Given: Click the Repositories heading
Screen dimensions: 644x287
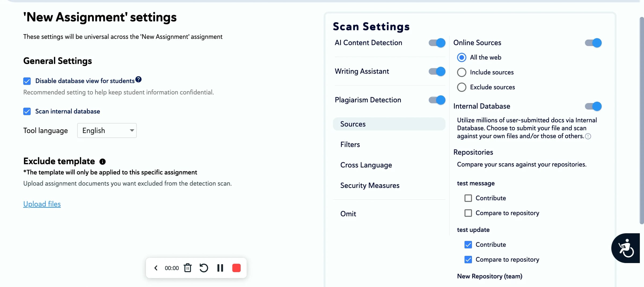Looking at the screenshot, I should 473,152.
